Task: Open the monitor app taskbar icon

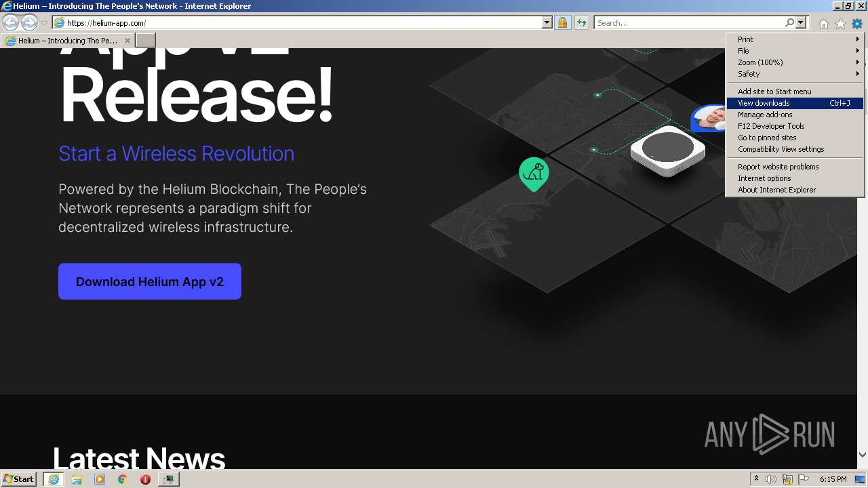Action: [168, 479]
